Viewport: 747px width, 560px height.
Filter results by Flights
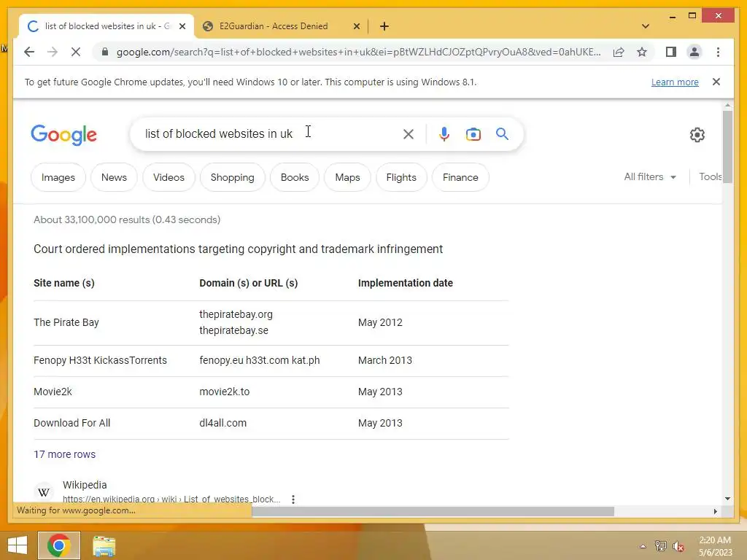401,177
